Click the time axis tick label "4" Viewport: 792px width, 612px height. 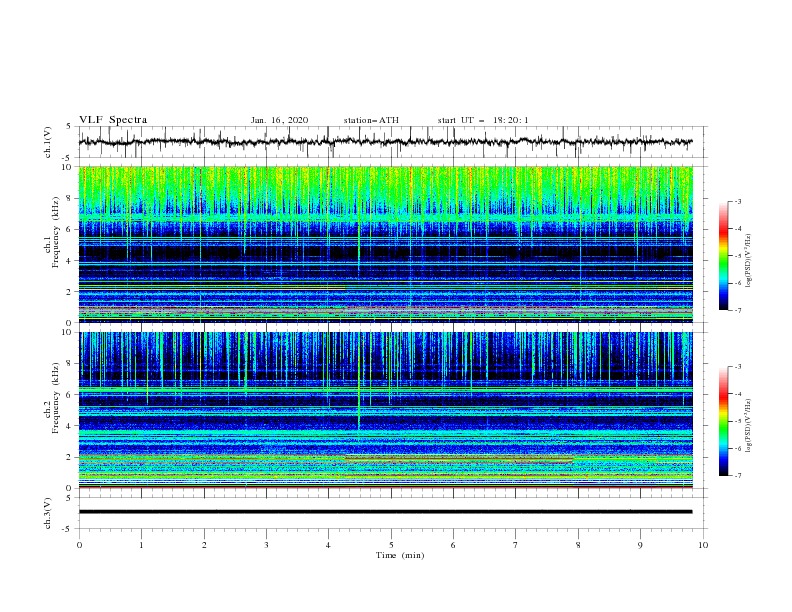click(328, 545)
